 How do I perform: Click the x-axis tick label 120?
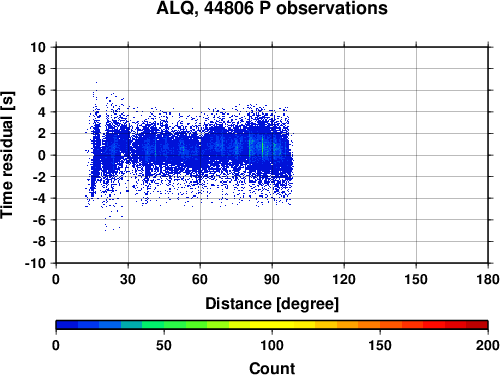(x=344, y=279)
